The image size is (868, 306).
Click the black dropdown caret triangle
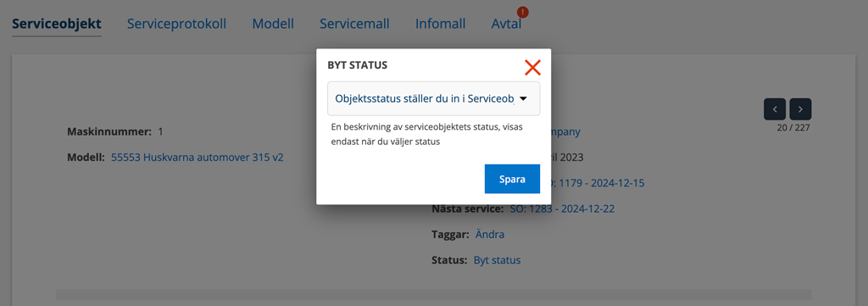point(522,98)
